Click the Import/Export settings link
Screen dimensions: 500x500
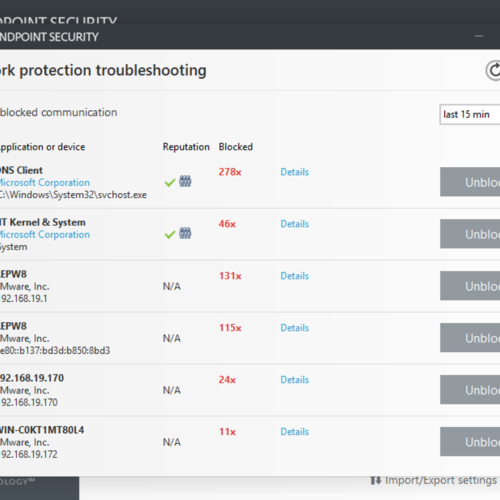[x=441, y=480]
